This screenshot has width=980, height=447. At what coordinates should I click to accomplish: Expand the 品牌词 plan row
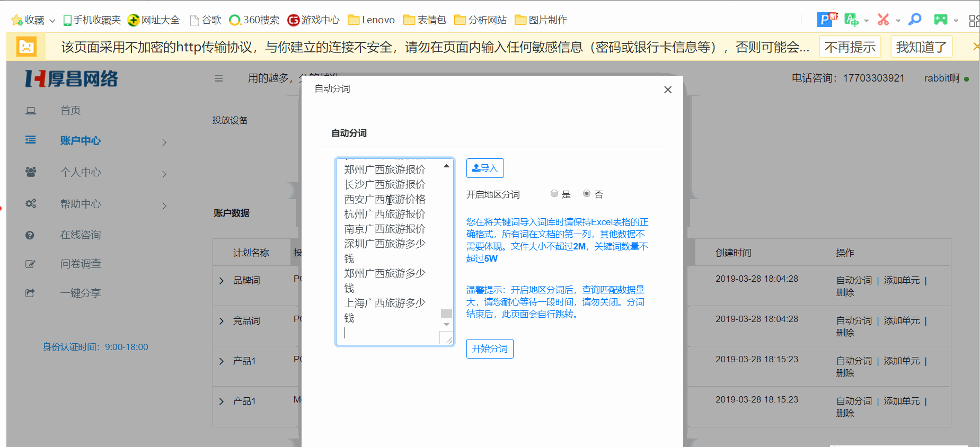(222, 281)
